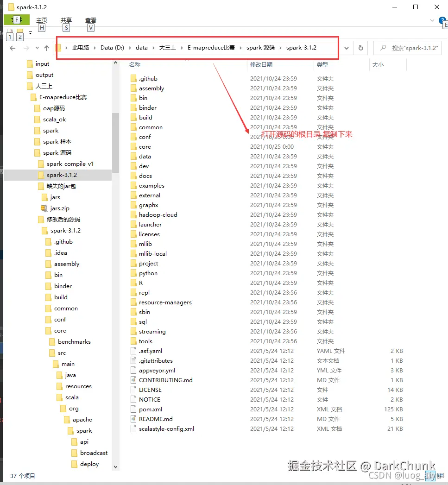Click the Forward navigation arrow
448x485 pixels.
pos(26,48)
